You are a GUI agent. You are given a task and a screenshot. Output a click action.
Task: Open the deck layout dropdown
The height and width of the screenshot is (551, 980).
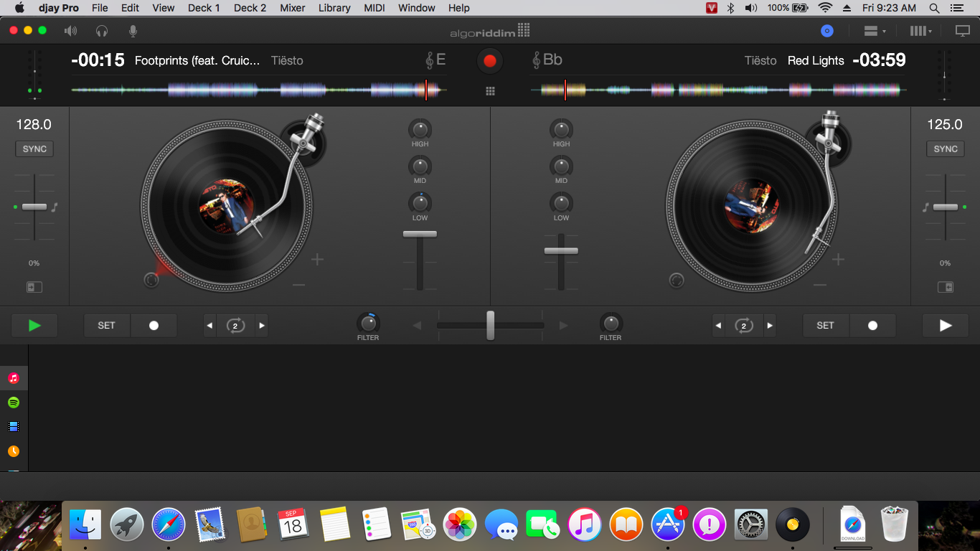(x=875, y=31)
